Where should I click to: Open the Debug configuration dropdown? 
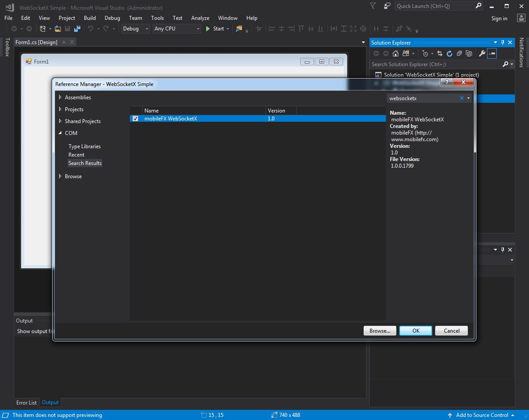[x=136, y=29]
